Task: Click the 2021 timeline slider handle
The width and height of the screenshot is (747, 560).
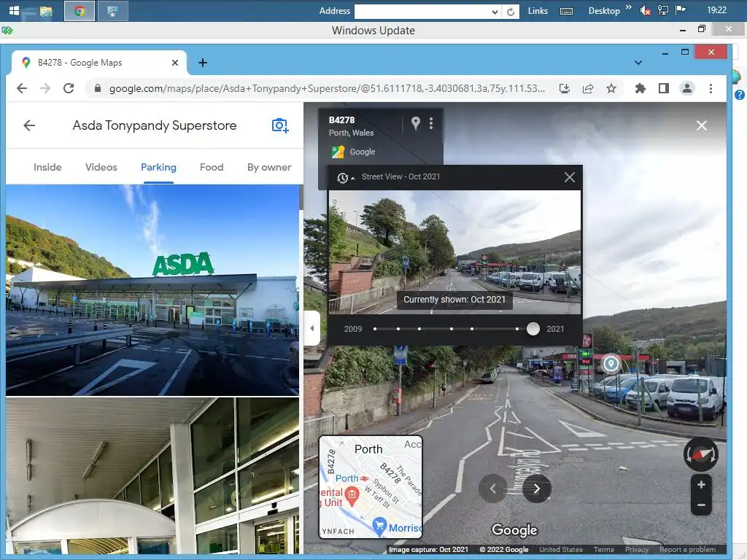Action: click(533, 329)
